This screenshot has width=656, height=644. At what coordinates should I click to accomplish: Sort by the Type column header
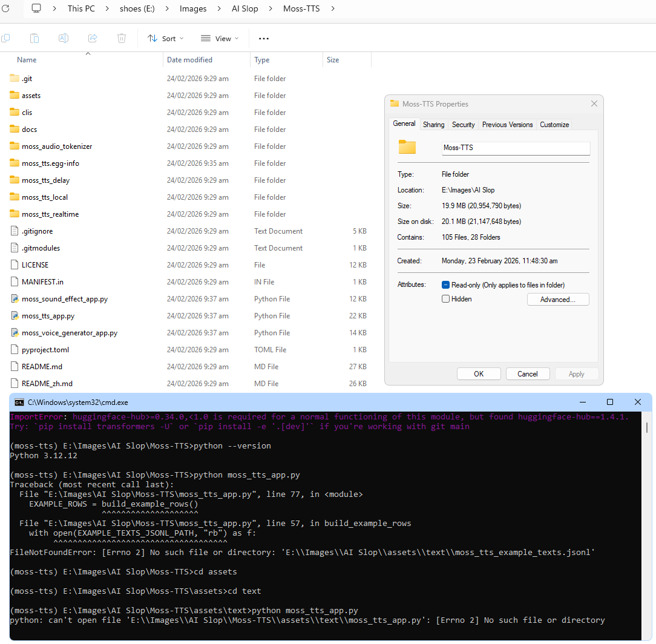click(x=262, y=60)
